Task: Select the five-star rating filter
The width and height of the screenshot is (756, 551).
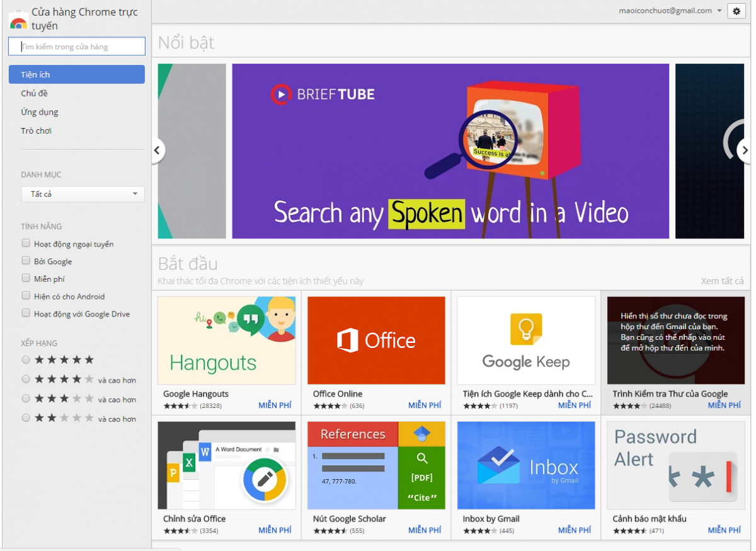Action: coord(26,360)
